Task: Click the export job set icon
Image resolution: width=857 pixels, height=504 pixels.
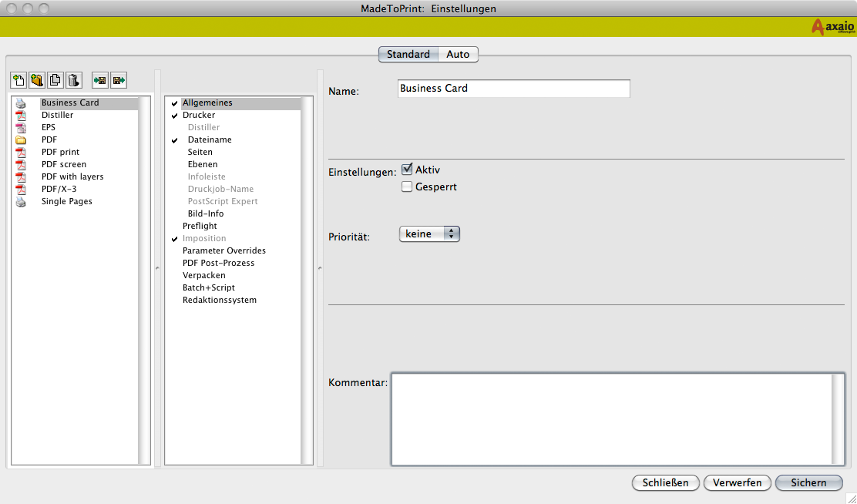Action: tap(119, 81)
